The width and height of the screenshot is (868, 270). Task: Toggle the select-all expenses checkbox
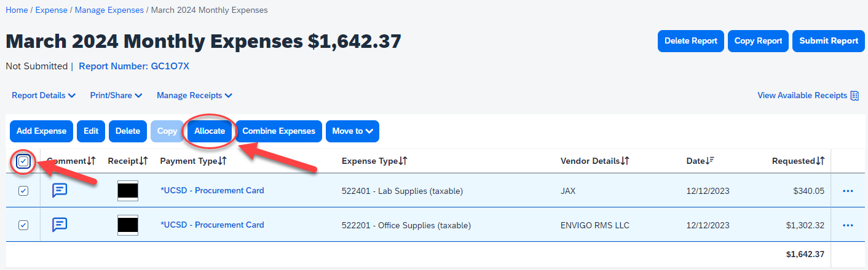coord(23,161)
